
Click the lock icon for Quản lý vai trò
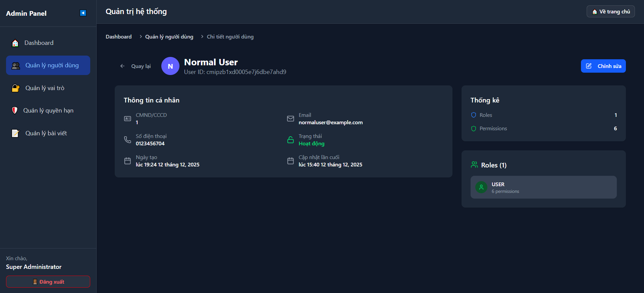[16, 88]
